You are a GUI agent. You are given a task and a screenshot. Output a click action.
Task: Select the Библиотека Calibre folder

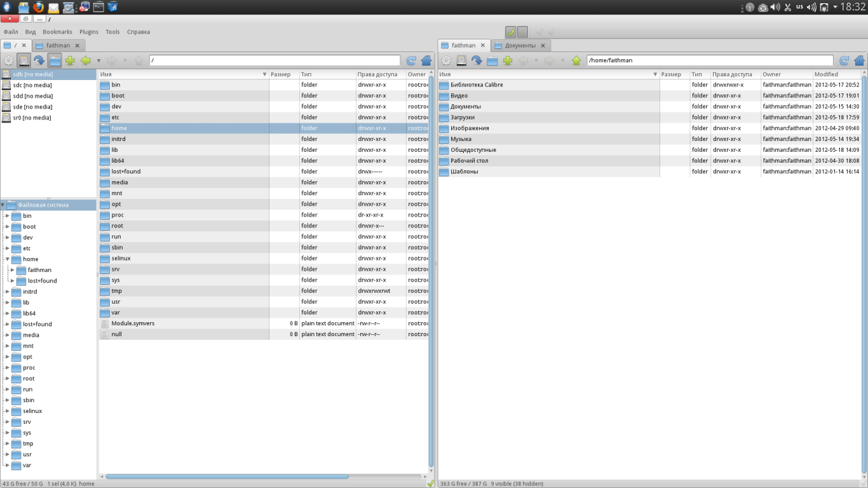click(x=649, y=85)
